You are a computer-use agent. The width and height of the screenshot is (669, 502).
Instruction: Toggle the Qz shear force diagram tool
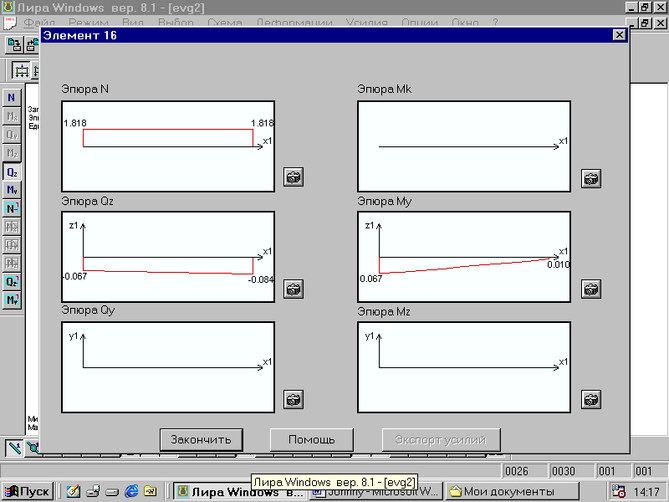pos(12,172)
